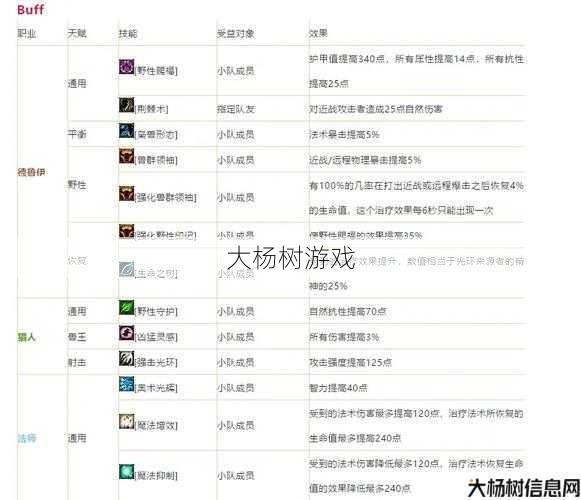581x500 pixels.
Task: Open the [兽群领袖] skill link
Action: click(x=156, y=160)
